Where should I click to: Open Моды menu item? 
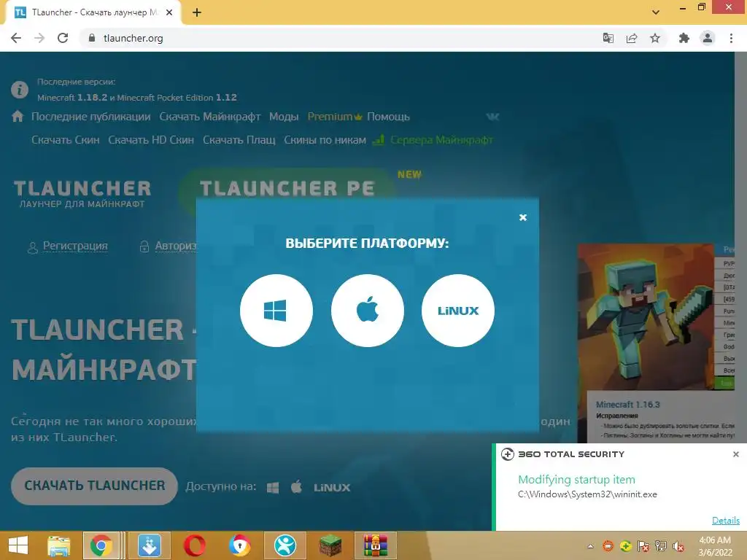point(284,117)
